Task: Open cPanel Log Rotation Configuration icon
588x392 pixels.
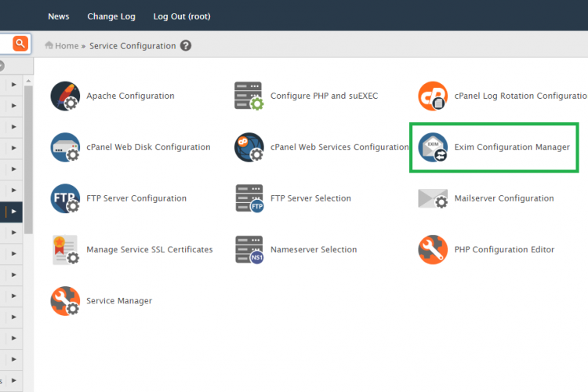Action: [433, 96]
